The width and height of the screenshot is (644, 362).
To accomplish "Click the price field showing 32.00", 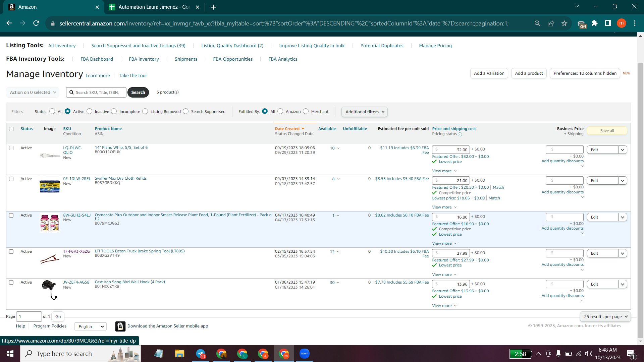I will 451,150.
